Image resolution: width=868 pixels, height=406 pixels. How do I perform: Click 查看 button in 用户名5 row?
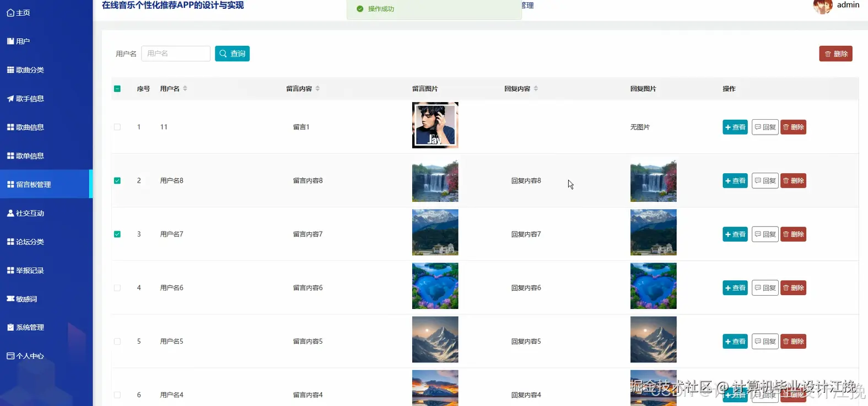click(735, 341)
